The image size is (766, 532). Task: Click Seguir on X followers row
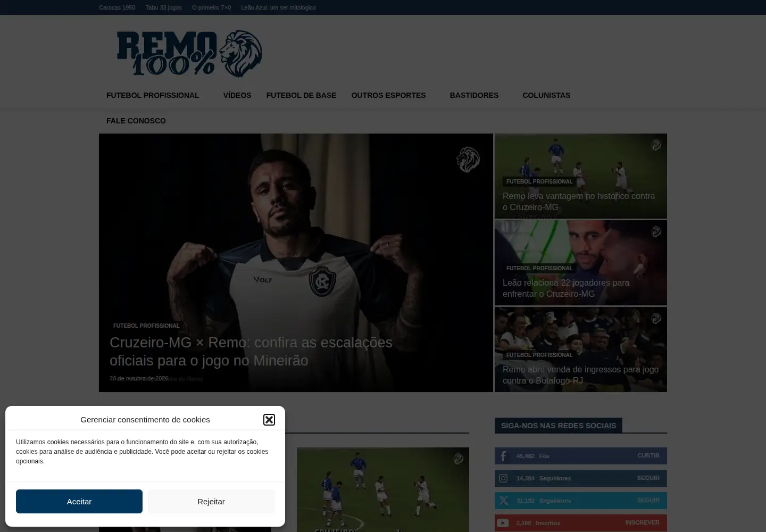pos(648,500)
